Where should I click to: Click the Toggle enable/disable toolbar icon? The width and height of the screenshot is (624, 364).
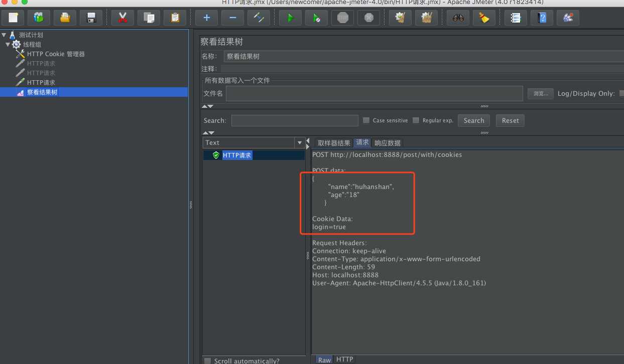(259, 18)
